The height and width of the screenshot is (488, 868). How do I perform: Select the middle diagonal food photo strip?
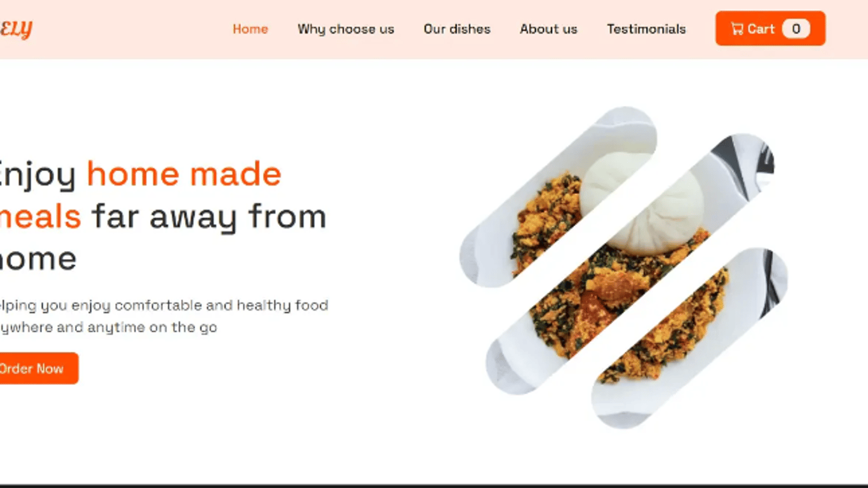click(x=630, y=264)
